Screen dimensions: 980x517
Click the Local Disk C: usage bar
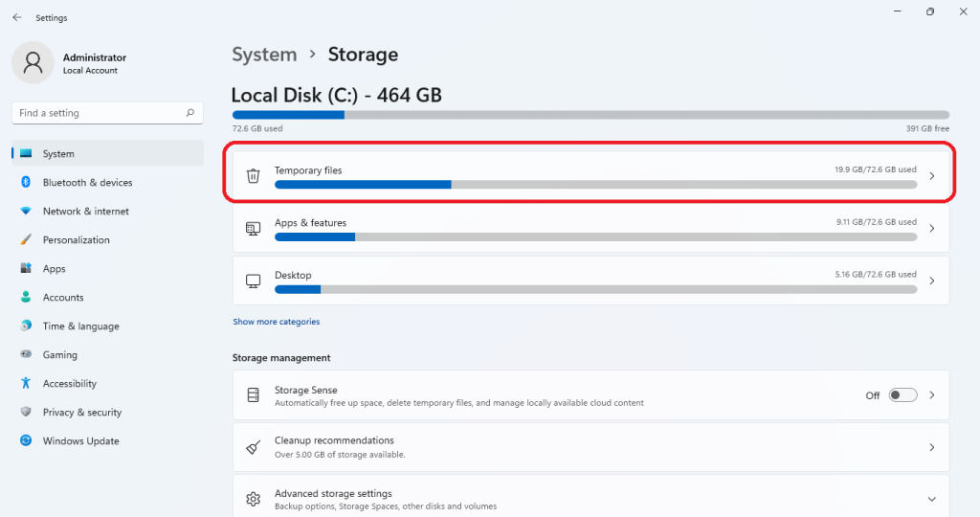[x=590, y=115]
